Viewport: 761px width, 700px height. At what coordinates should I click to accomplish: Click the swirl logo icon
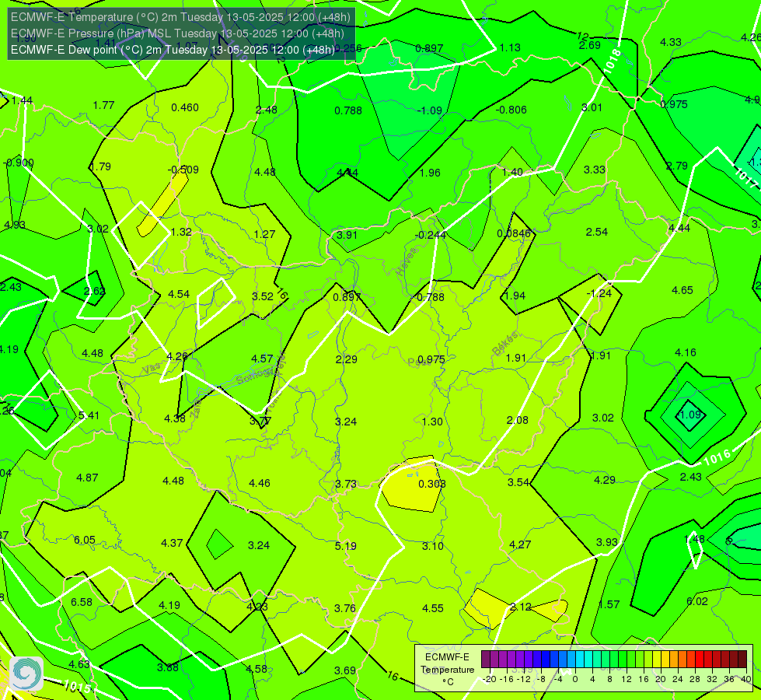pyautogui.click(x=26, y=674)
